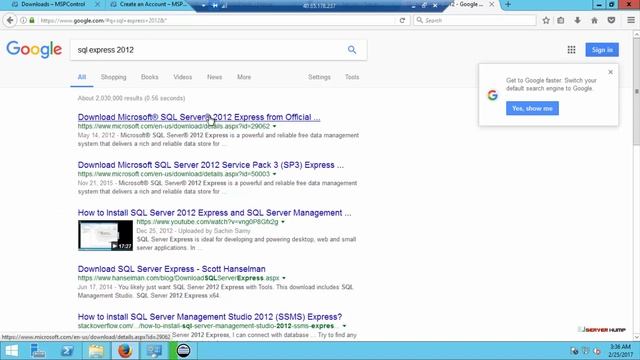Screen dimensions: 640x360
Task: Open the remote session bar dropdown arrow
Action: point(203,5)
